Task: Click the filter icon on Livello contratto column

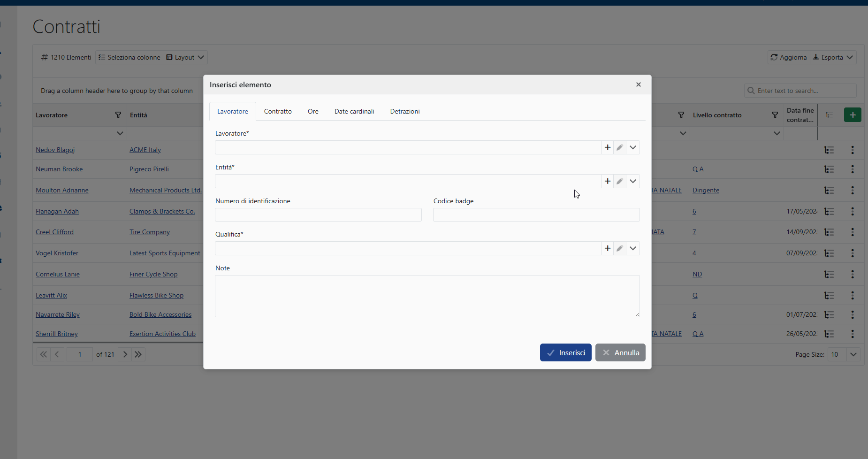Action: 775,115
